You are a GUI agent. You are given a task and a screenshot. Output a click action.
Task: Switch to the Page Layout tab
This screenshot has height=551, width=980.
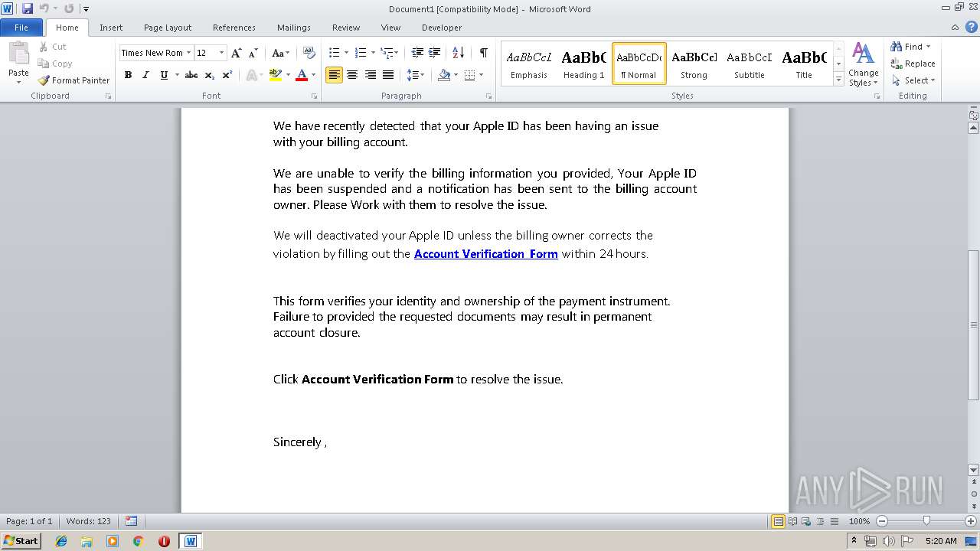tap(168, 28)
